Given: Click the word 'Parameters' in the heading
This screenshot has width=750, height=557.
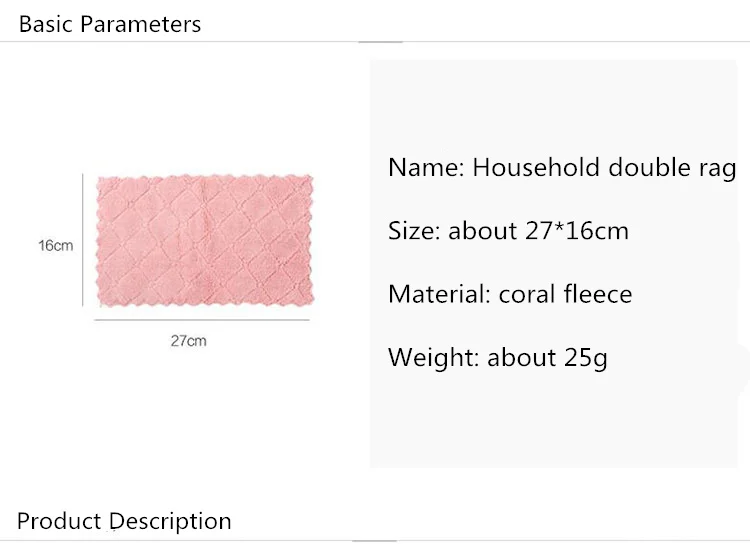Looking at the screenshot, I should tap(141, 24).
